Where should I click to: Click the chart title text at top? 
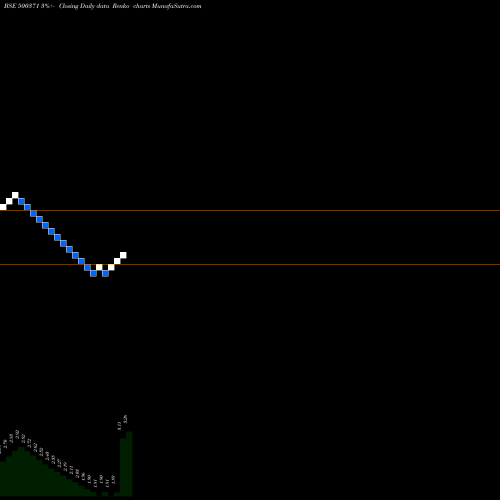coord(103,6)
